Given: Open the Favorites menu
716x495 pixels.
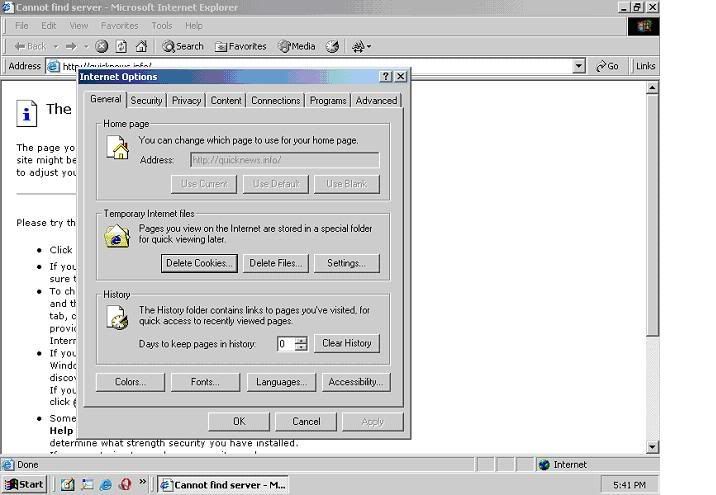Looking at the screenshot, I should [119, 26].
